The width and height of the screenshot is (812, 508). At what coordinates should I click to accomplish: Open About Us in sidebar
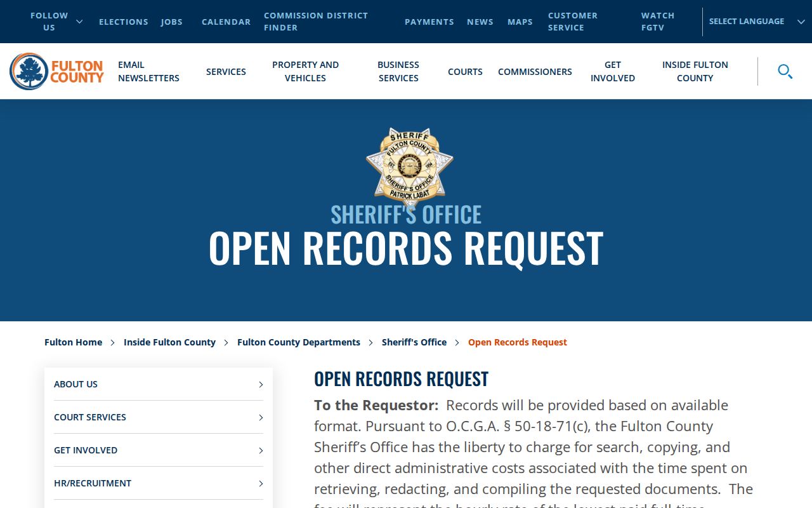pos(75,384)
